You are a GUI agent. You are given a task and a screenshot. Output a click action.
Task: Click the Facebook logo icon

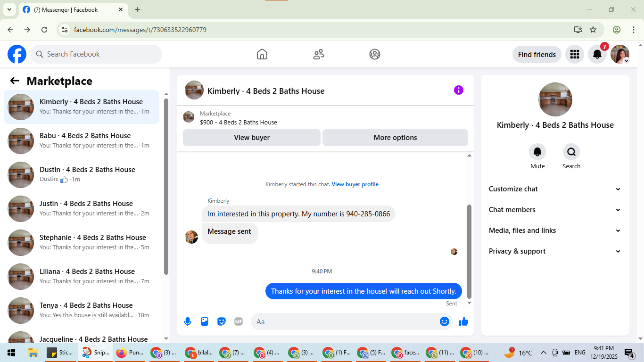(x=17, y=54)
